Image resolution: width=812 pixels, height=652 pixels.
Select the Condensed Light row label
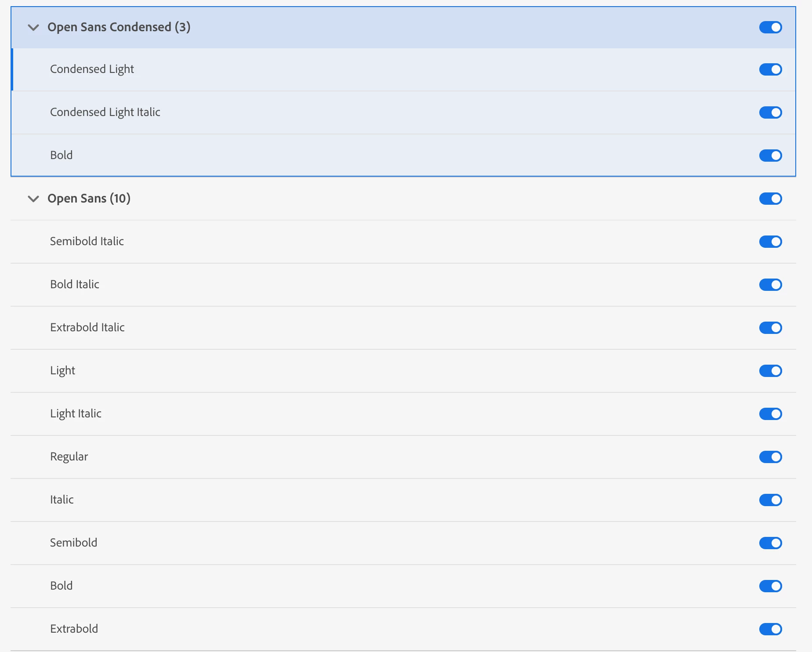pos(92,69)
